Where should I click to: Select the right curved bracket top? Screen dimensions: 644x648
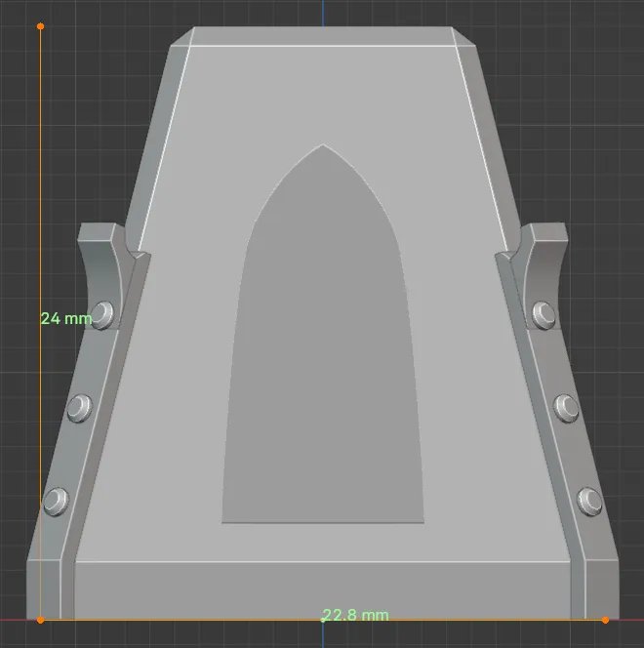click(543, 233)
